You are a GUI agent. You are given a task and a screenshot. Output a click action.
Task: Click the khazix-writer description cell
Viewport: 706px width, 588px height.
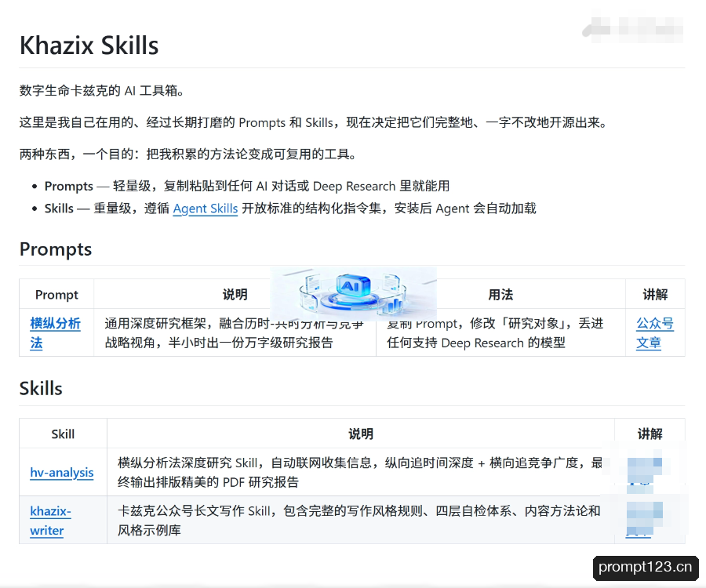(360, 520)
